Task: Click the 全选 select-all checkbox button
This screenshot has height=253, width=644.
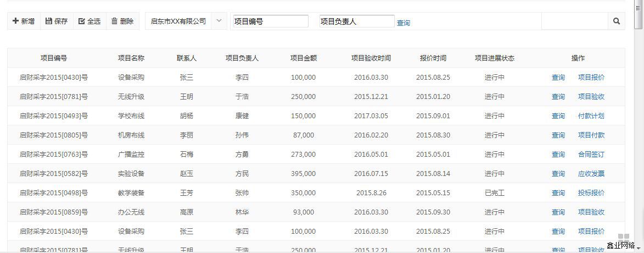Action: 89,21
